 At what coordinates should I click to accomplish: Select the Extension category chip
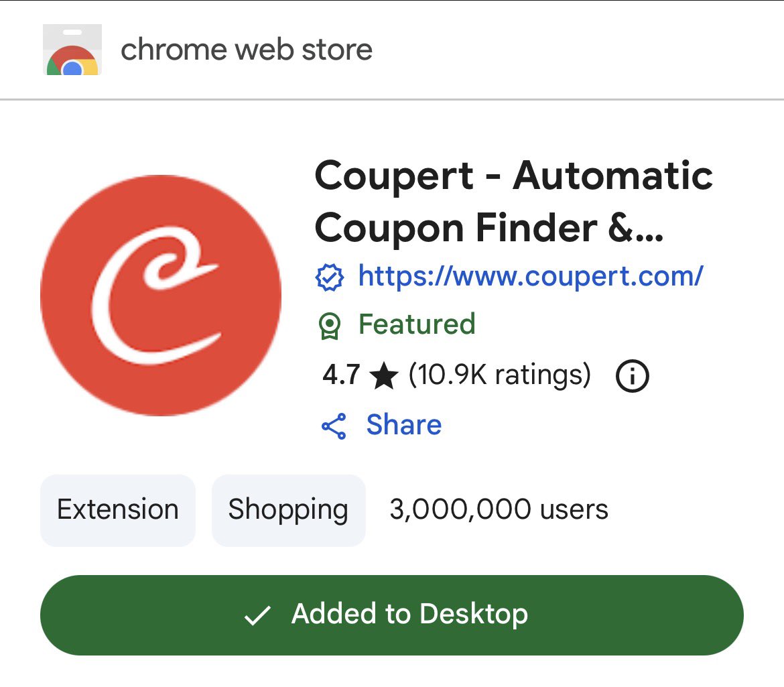(118, 510)
